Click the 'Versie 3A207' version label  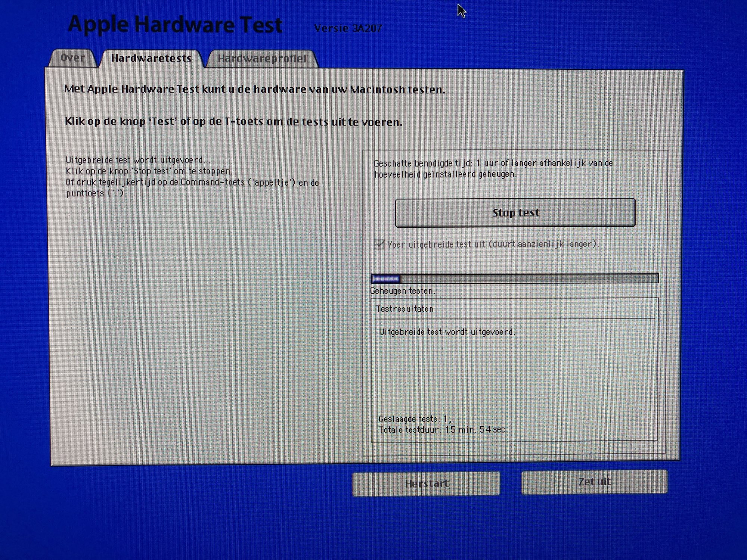click(x=348, y=28)
